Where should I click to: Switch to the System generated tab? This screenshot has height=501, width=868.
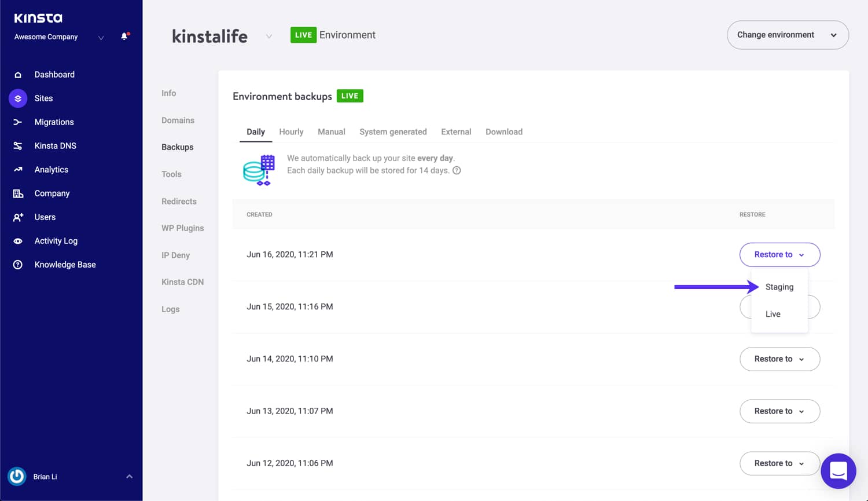click(x=393, y=132)
